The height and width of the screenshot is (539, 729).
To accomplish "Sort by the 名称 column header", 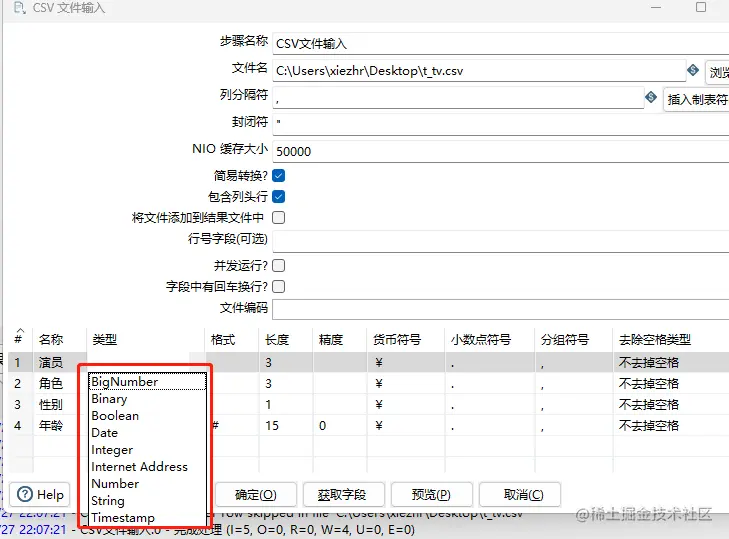I will click(x=60, y=339).
